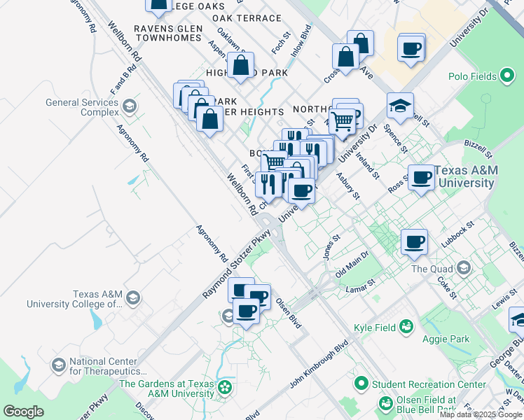The width and height of the screenshot is (524, 420).
Task: Select the shopping cart marker near Northgate
Action: point(342,122)
